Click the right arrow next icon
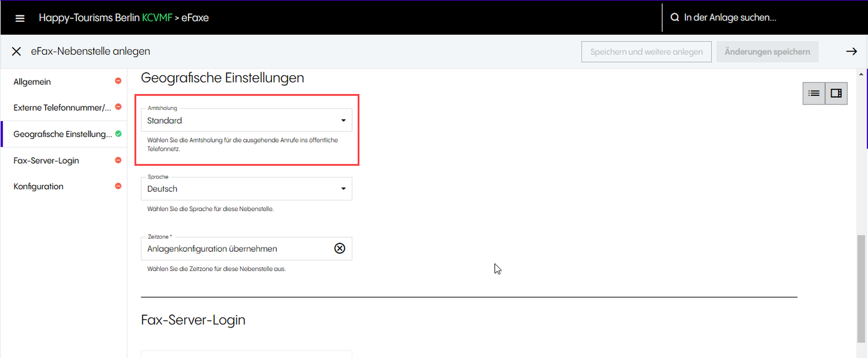This screenshot has height=358, width=868. coord(851,51)
